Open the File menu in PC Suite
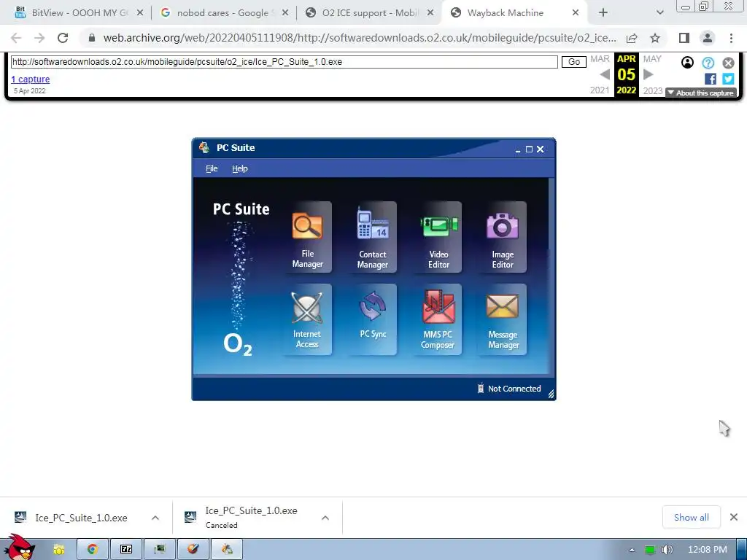Viewport: 747px width, 560px height. [212, 168]
